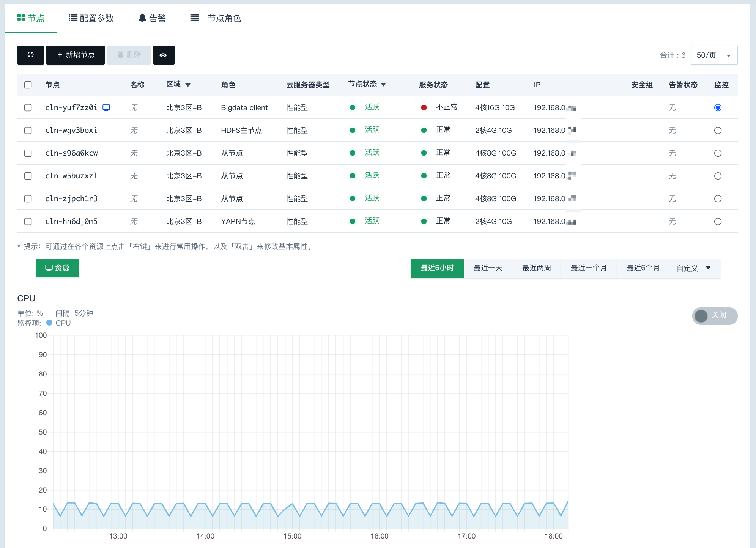Click the 云服务器类型 column header
The image size is (756, 548).
pyautogui.click(x=308, y=85)
